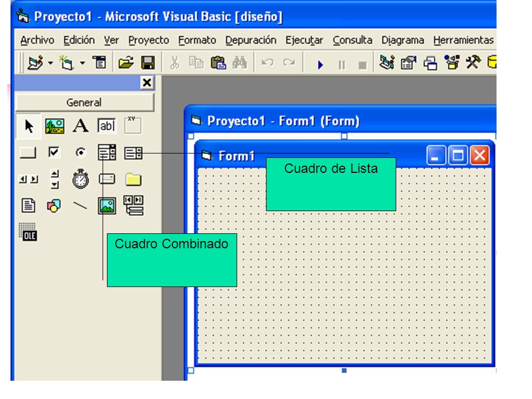This screenshot has width=532, height=399.
Task: Open the Object Browser icon
Action: point(452,63)
